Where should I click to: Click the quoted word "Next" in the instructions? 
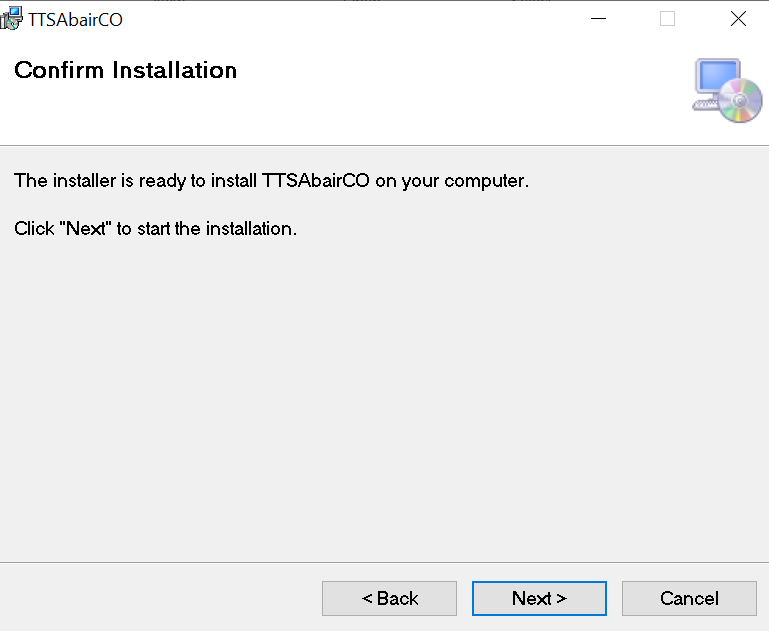coord(85,229)
